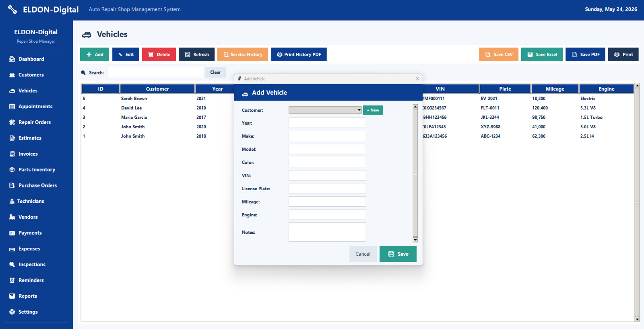
Task: Export the list with Save Excel
Action: tap(542, 55)
